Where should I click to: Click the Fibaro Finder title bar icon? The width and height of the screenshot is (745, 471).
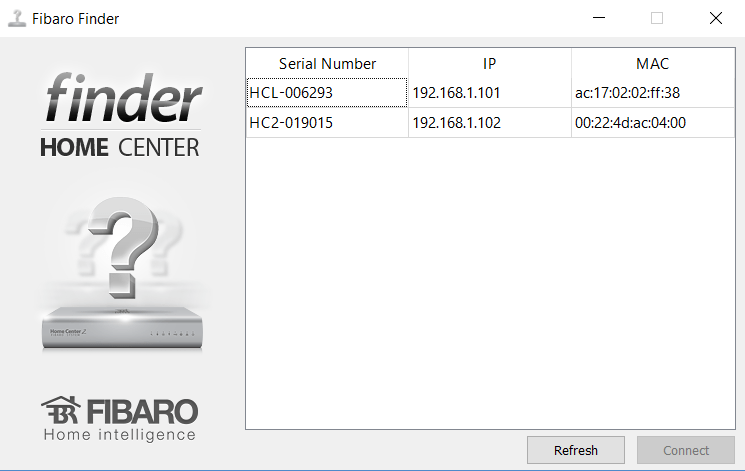17,19
